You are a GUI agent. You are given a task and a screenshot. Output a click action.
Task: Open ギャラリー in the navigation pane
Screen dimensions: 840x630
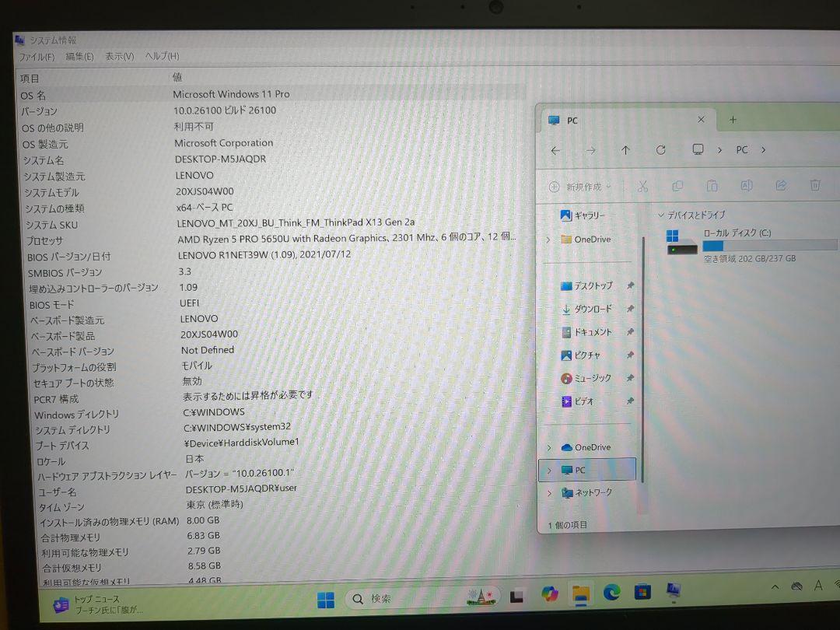pyautogui.click(x=583, y=215)
